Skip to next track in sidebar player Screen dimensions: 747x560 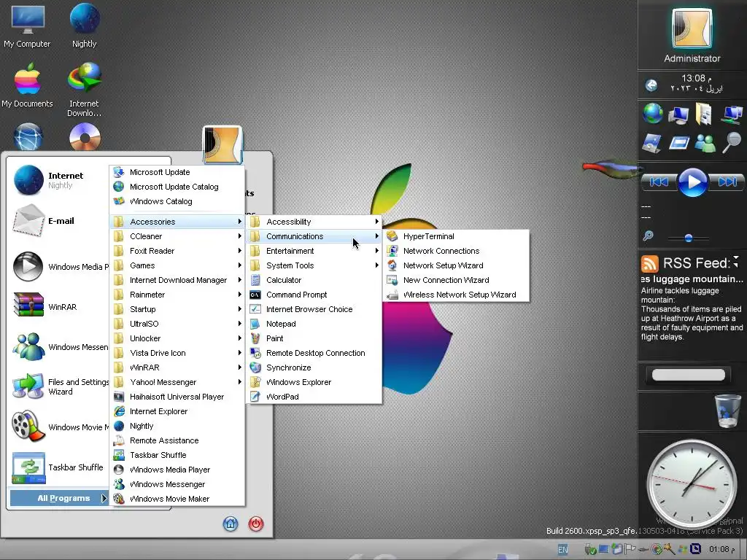point(727,182)
